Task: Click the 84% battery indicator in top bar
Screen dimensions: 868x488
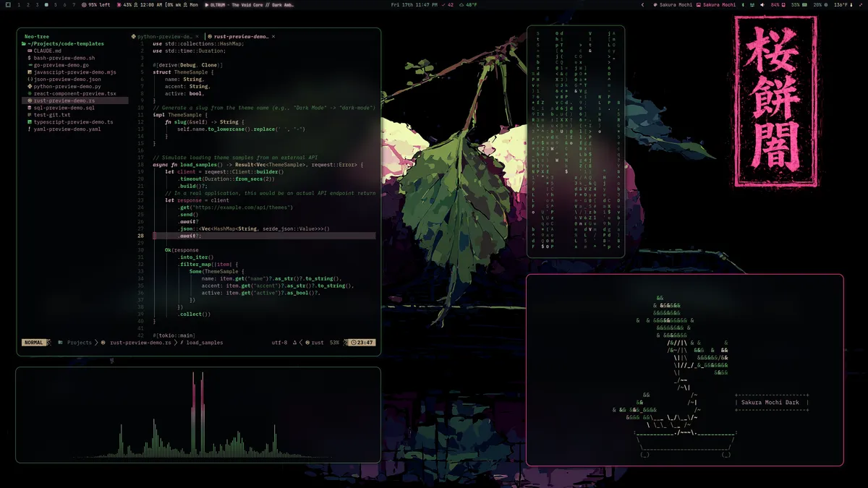Action: pyautogui.click(x=780, y=5)
